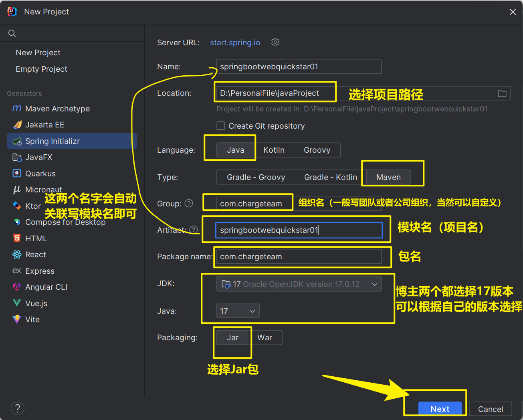Click Express ex icon
523x420 pixels.
17,271
